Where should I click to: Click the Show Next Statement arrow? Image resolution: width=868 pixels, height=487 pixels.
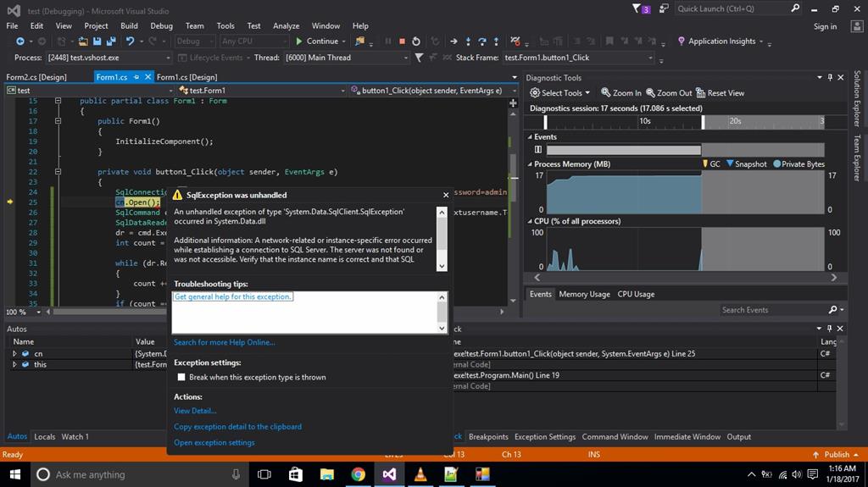453,42
